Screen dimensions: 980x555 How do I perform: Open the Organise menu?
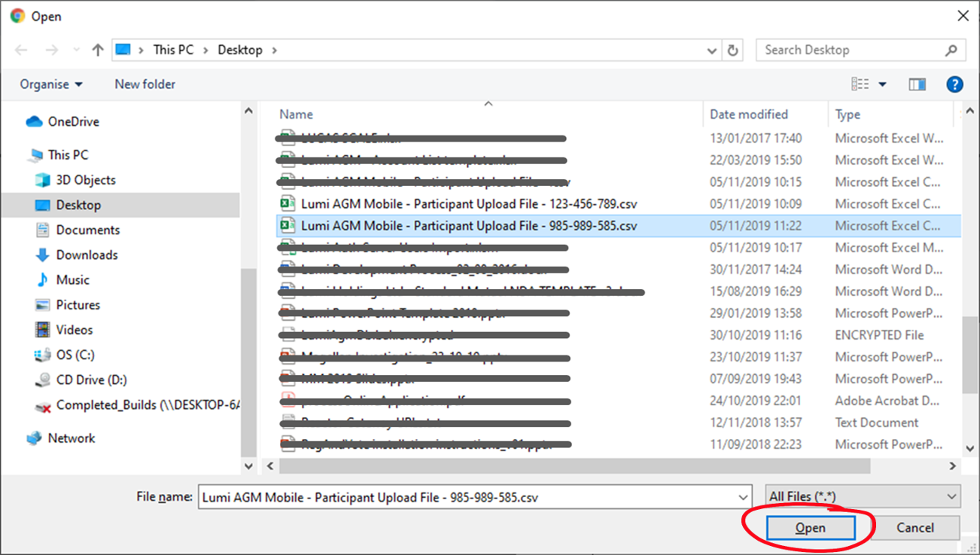[x=51, y=84]
